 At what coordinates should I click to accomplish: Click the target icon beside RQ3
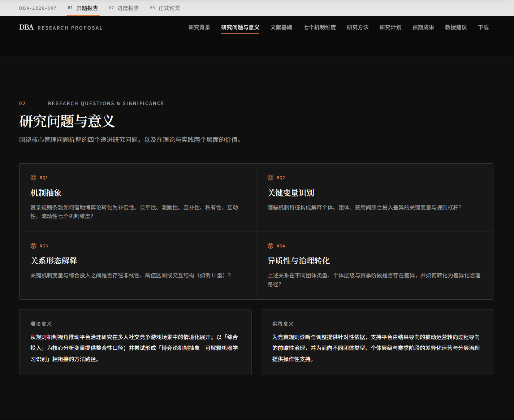pos(33,246)
